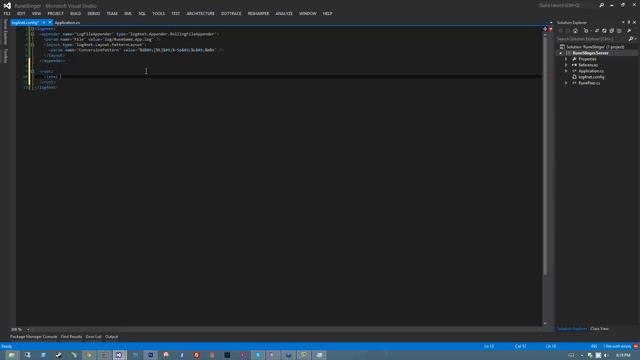Click the Search Solution Explorer field

(592, 39)
